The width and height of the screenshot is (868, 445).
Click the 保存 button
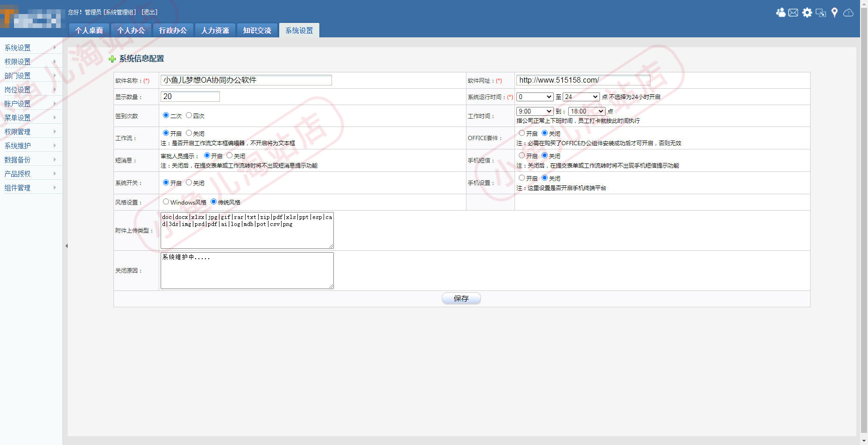pyautogui.click(x=461, y=298)
